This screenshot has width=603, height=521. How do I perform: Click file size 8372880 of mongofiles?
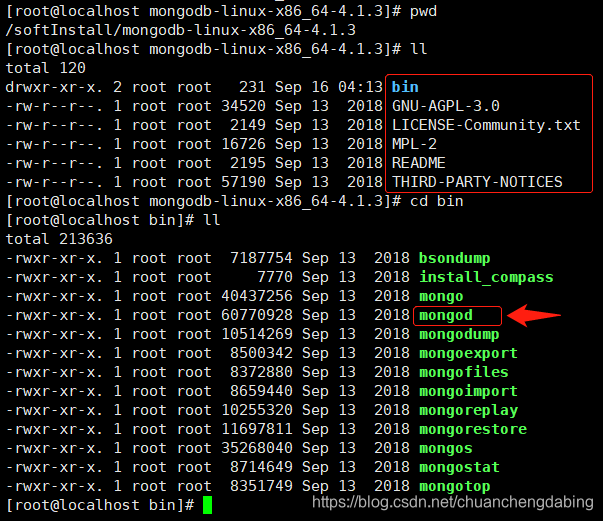point(261,372)
